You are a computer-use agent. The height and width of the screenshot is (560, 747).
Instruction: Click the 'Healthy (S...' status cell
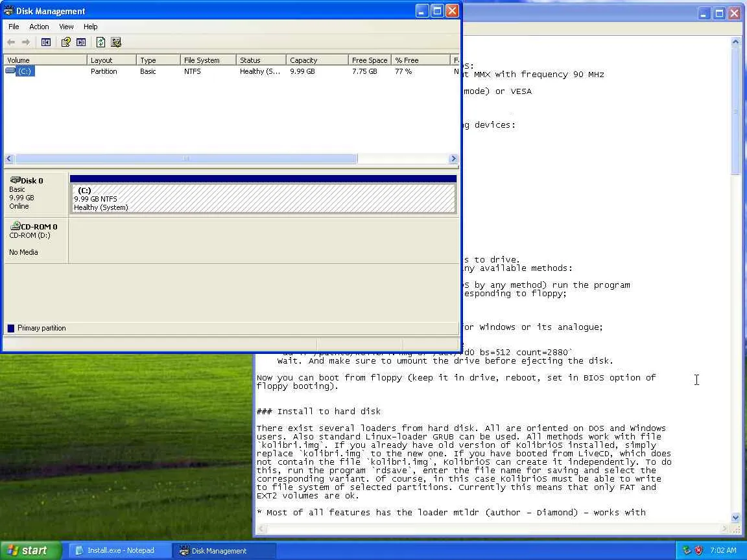click(260, 71)
